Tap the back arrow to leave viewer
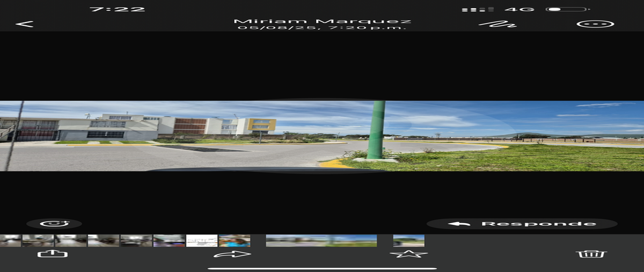This screenshot has height=272, width=644. [25, 24]
